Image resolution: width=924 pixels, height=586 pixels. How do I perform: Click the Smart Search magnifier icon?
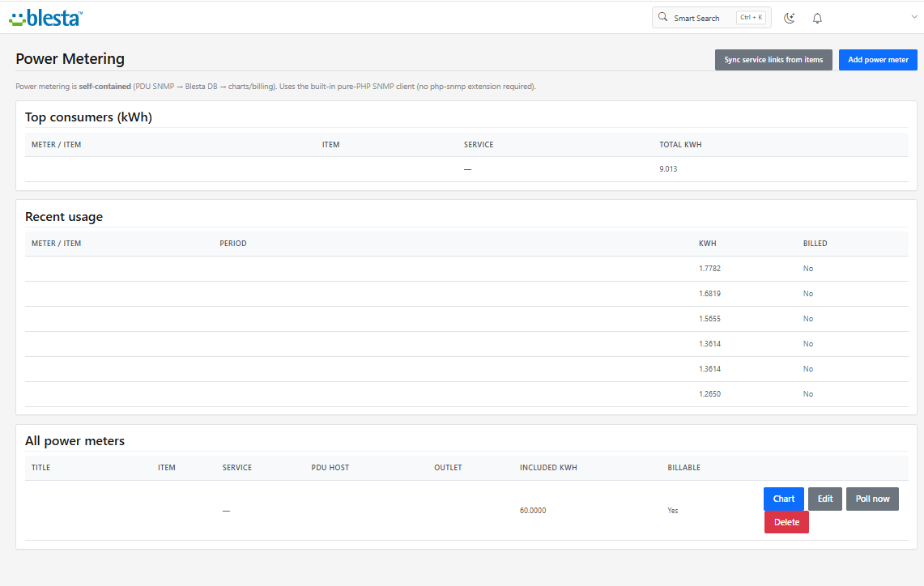[663, 17]
